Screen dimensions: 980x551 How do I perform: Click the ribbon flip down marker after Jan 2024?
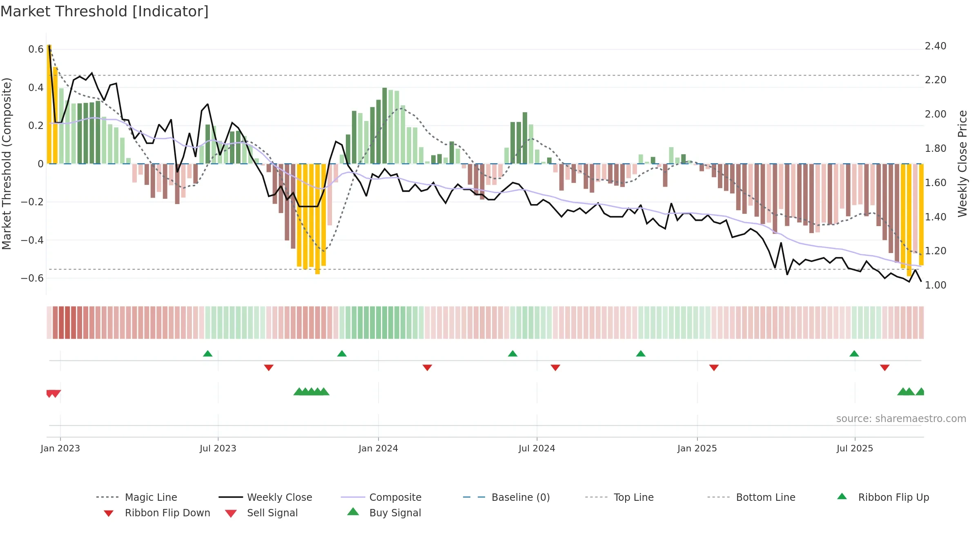click(427, 368)
